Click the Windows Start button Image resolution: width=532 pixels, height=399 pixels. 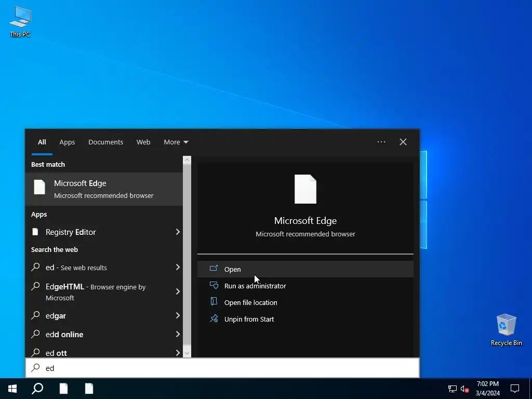click(x=12, y=389)
